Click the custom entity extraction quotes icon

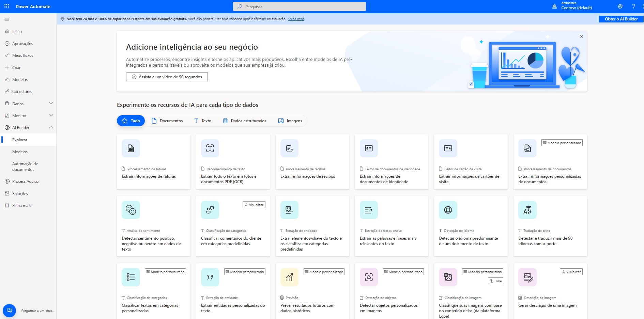210,277
